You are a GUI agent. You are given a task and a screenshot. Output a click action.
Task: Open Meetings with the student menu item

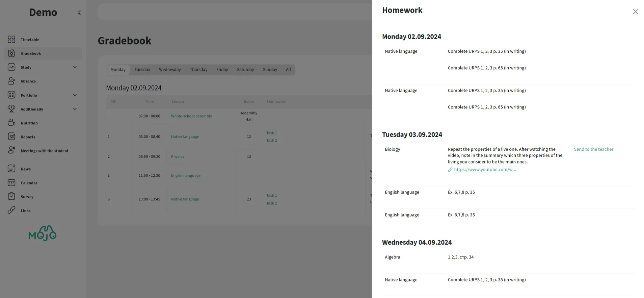tap(44, 151)
